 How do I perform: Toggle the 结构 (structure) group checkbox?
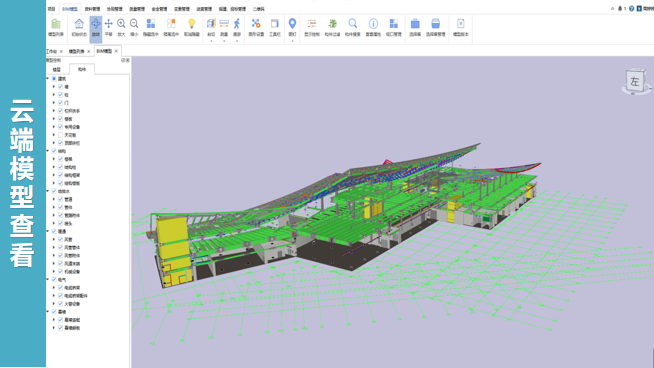[54, 151]
